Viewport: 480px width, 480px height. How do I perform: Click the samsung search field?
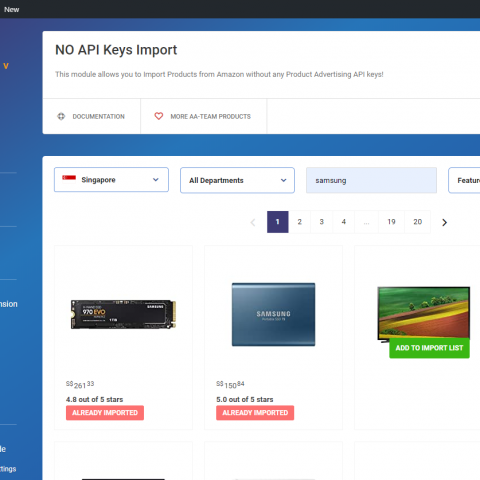point(371,180)
